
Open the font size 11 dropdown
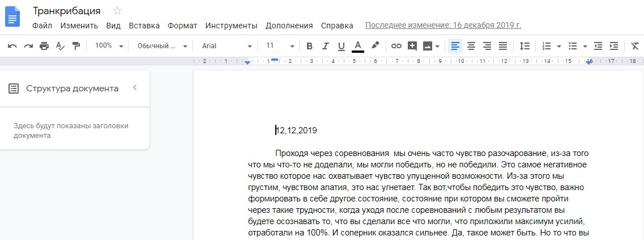click(280, 46)
